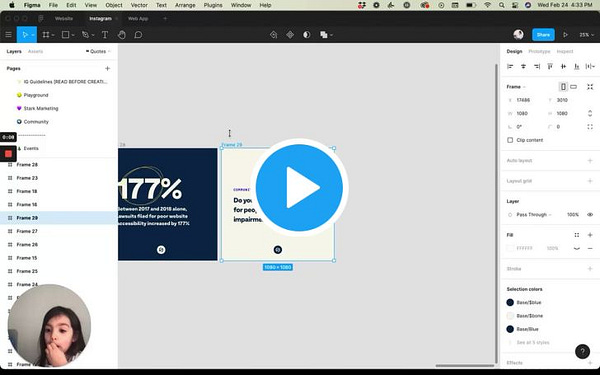
Task: Open the user avatar in toolbar
Action: click(x=518, y=35)
